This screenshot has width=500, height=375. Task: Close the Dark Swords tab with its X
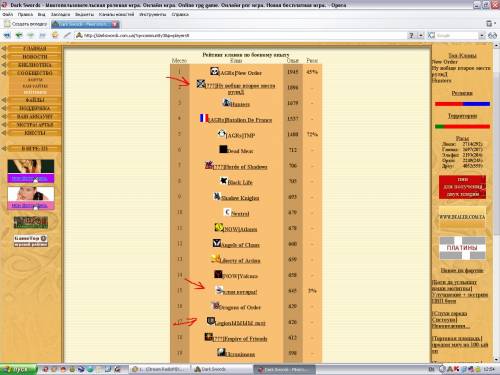[114, 24]
